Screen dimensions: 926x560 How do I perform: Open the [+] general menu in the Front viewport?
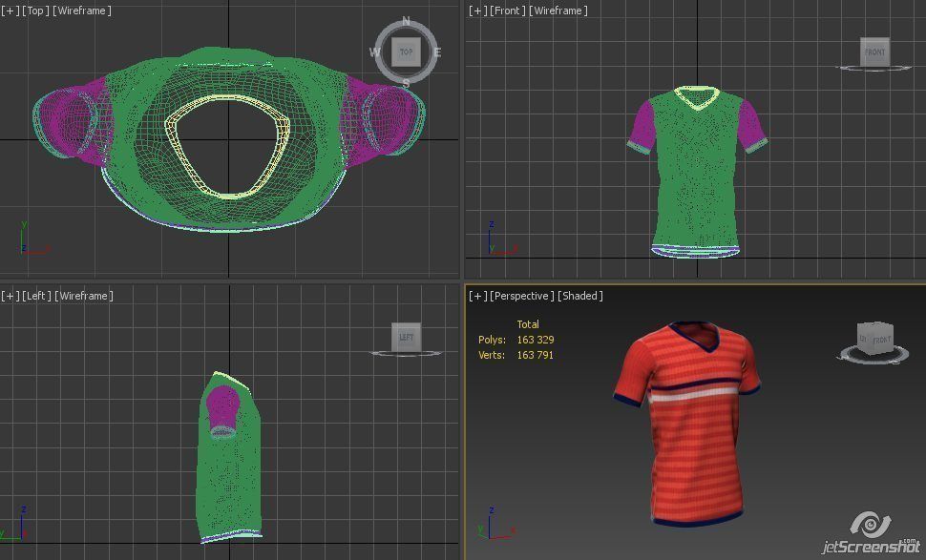pyautogui.click(x=477, y=10)
